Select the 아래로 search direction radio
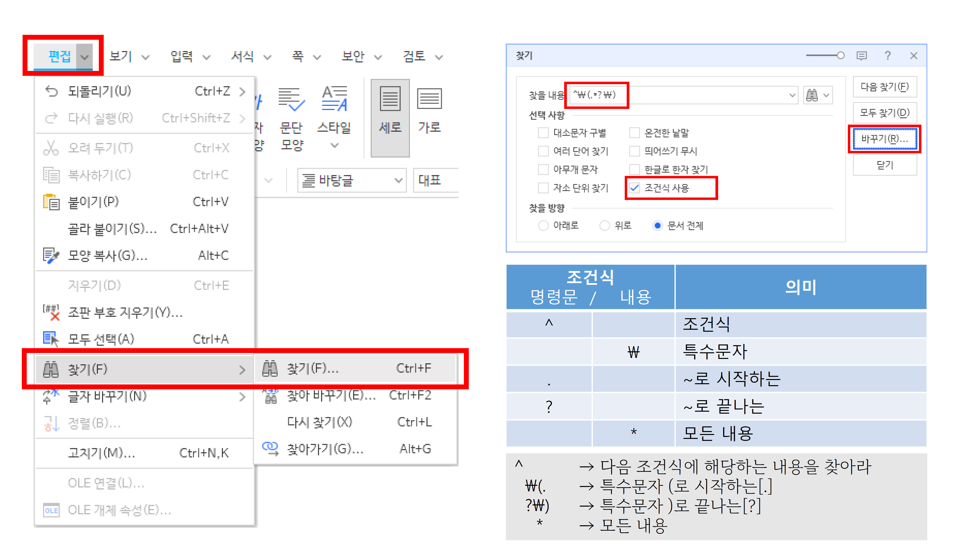This screenshot has height=552, width=980. click(x=543, y=226)
